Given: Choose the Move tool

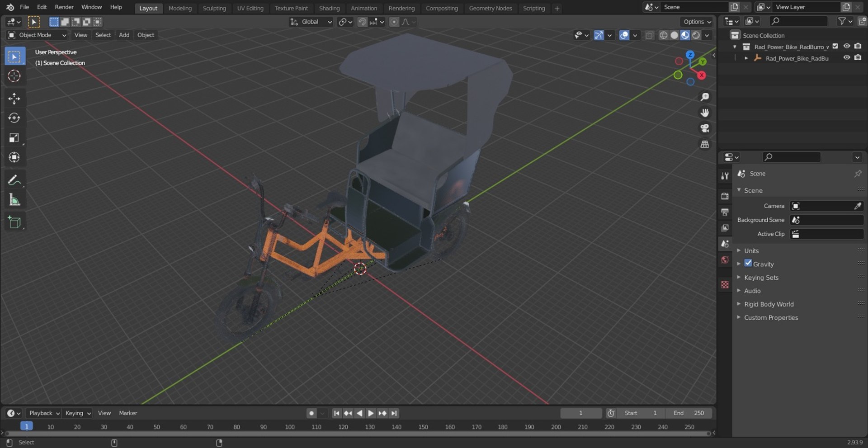Looking at the screenshot, I should pyautogui.click(x=14, y=99).
